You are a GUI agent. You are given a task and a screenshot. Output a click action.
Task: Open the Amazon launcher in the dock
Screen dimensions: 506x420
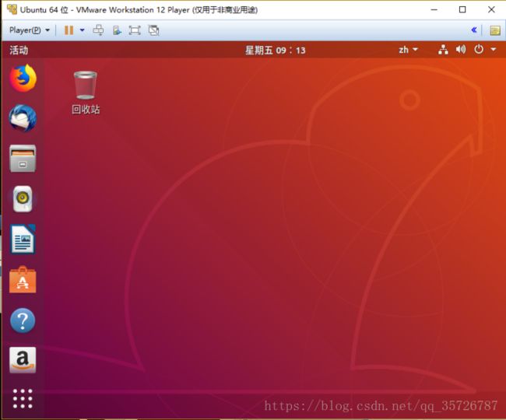coord(23,360)
